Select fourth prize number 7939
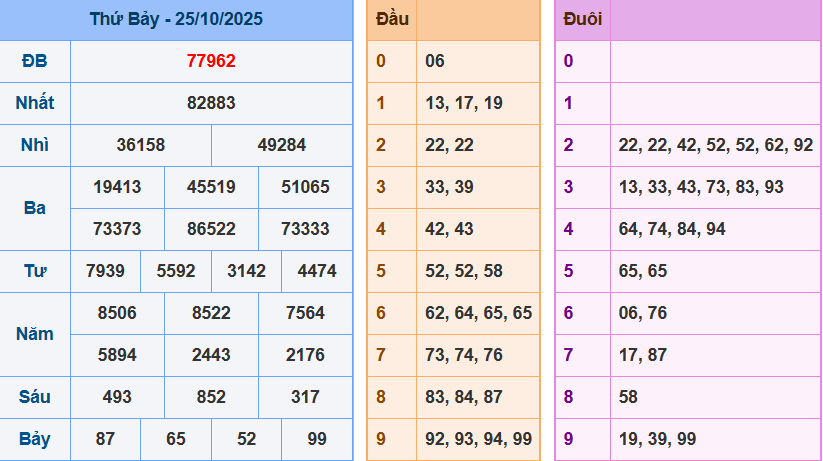This screenshot has height=461, width=823. click(106, 270)
